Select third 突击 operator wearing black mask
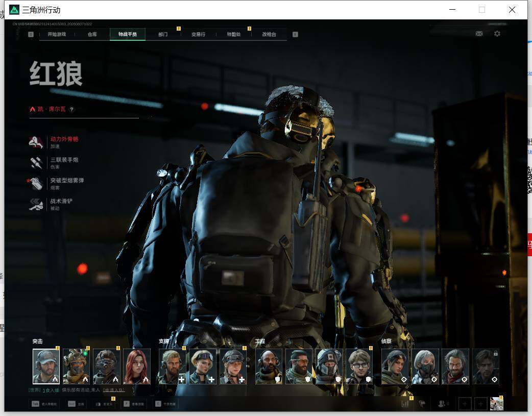 (x=107, y=366)
